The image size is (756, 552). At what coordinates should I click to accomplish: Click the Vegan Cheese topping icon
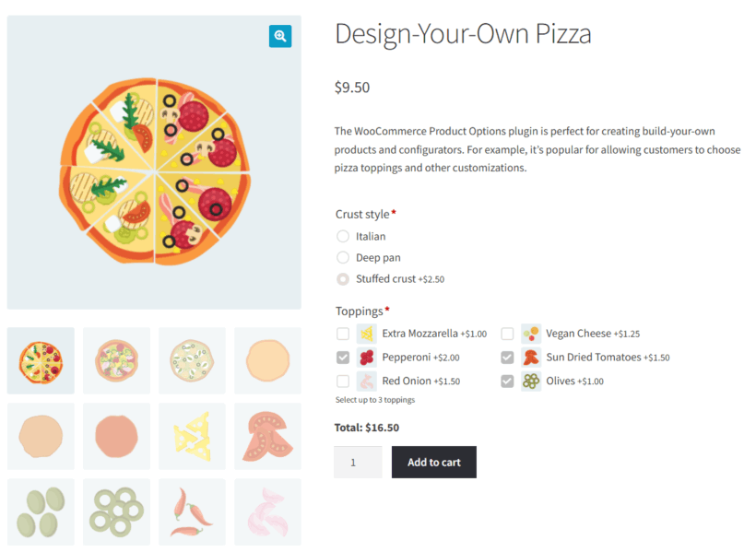[530, 333]
